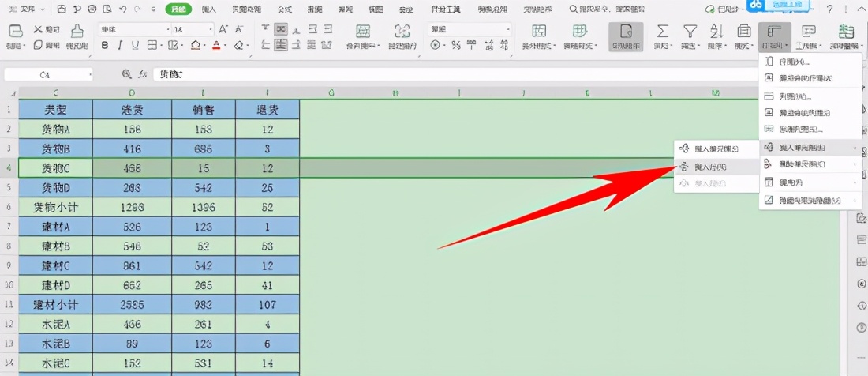This screenshot has height=376, width=868.
Task: Click the Merge and Center icon
Action: 363,31
